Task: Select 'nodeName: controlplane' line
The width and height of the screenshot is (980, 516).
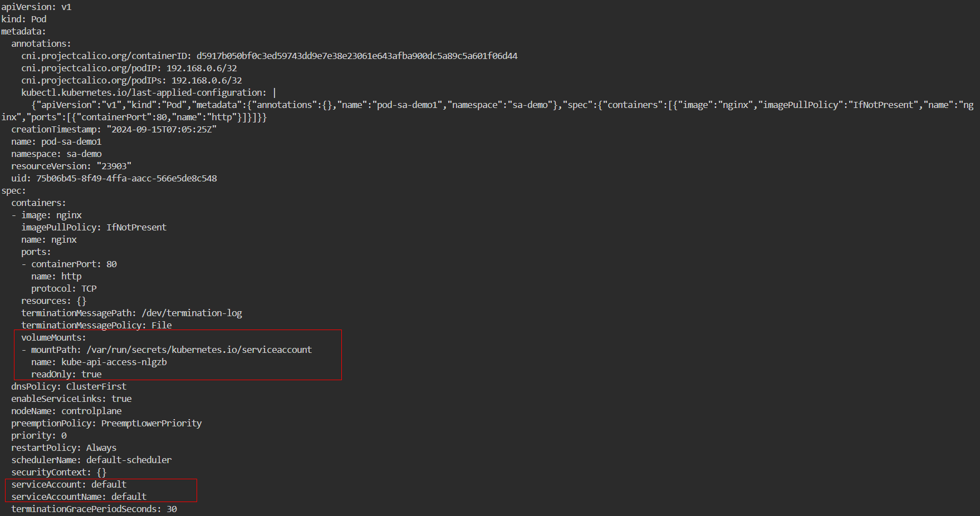Action: point(66,411)
